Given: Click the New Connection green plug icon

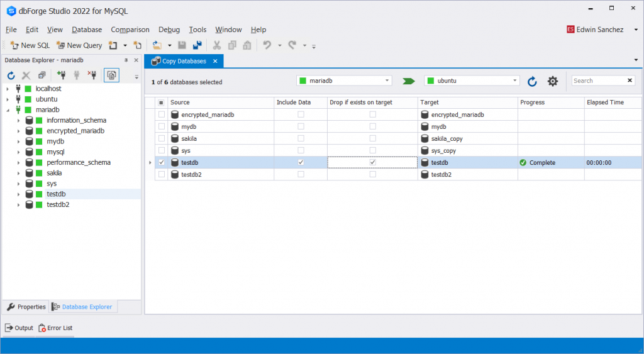Looking at the screenshot, I should coord(61,75).
